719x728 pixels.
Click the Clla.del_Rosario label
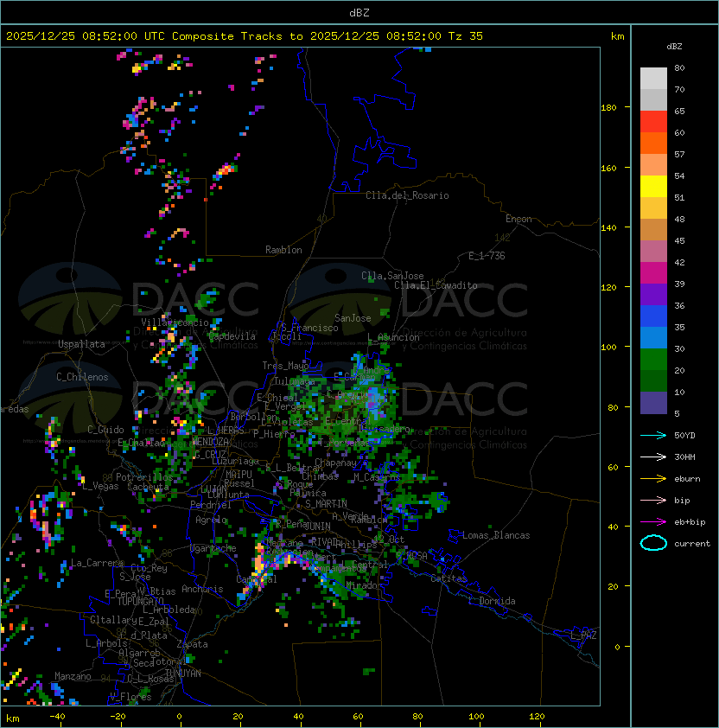click(x=407, y=195)
